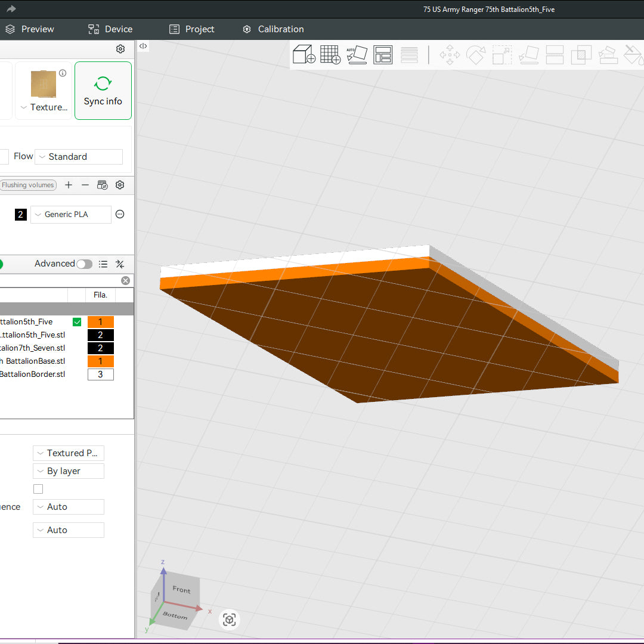Viewport: 644px width, 644px height.
Task: Open the Generic PLA filament dropdown
Action: point(71,215)
